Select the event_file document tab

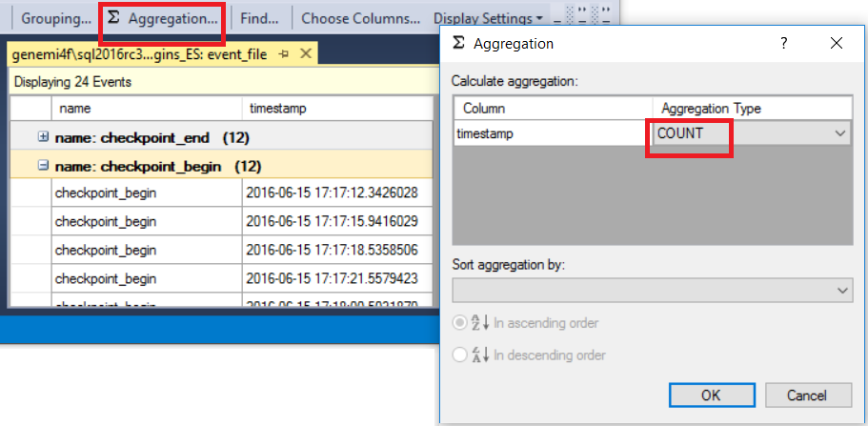point(139,54)
